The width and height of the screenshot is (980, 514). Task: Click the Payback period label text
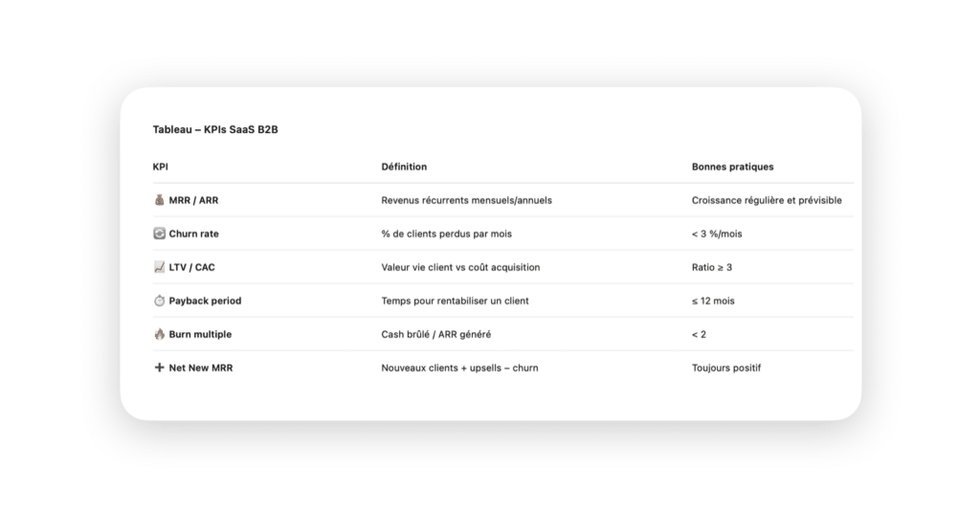pyautogui.click(x=205, y=301)
